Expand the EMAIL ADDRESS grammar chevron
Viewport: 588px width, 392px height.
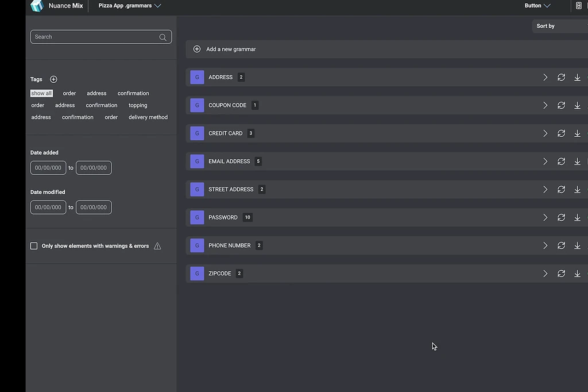546,162
